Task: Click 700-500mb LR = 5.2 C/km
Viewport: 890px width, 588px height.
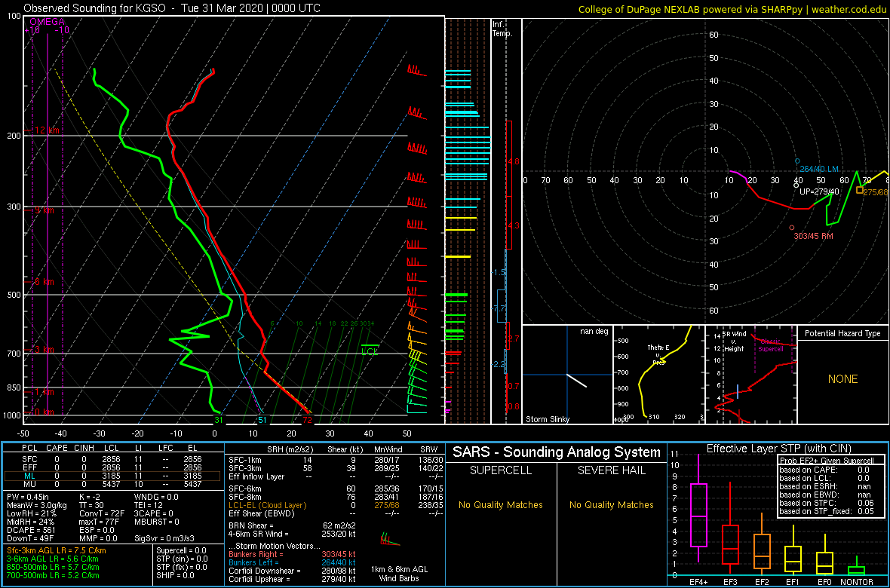Action: (53, 575)
